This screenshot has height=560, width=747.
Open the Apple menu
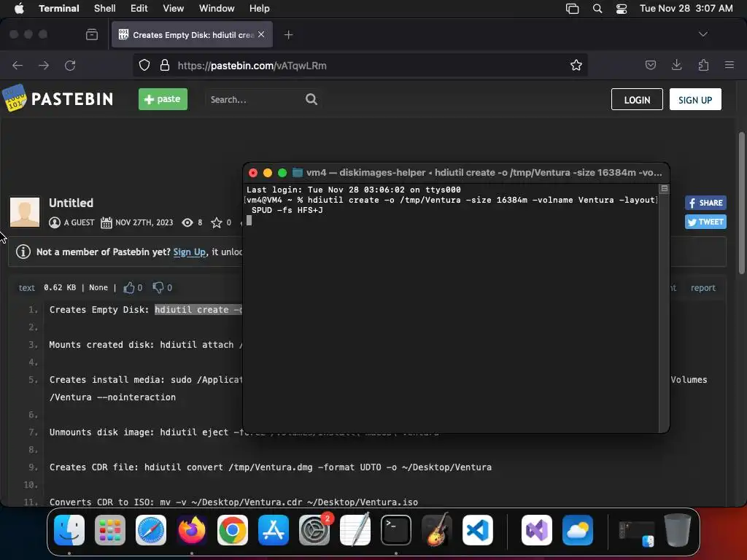tap(19, 9)
